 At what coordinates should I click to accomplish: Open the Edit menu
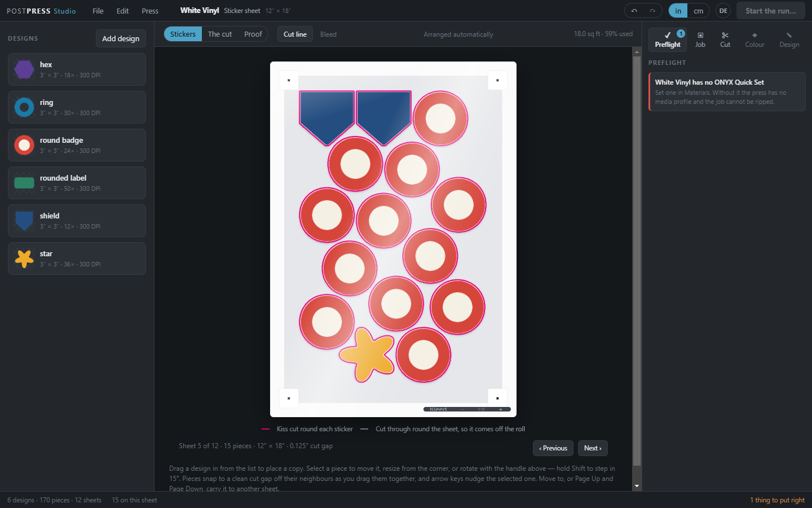[x=122, y=11]
